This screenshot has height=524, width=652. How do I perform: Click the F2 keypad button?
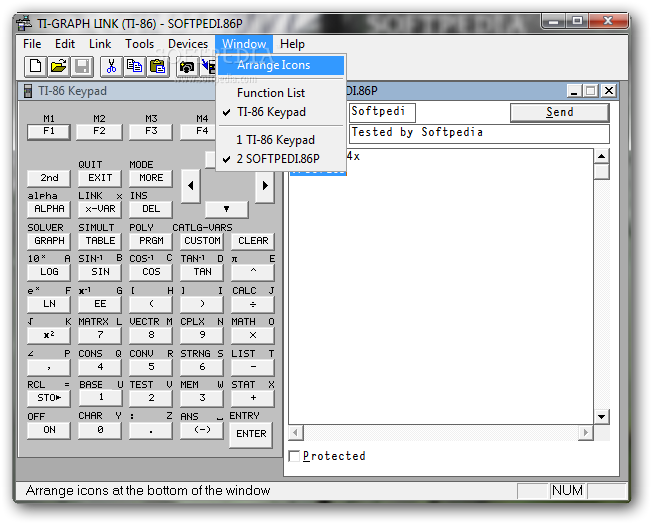point(99,131)
